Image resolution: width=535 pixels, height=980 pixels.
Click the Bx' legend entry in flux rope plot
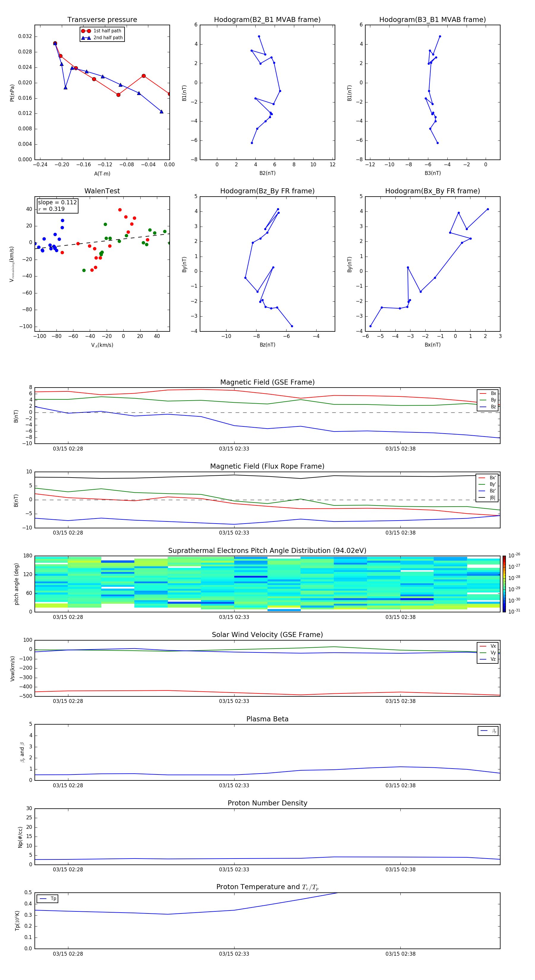coord(487,478)
